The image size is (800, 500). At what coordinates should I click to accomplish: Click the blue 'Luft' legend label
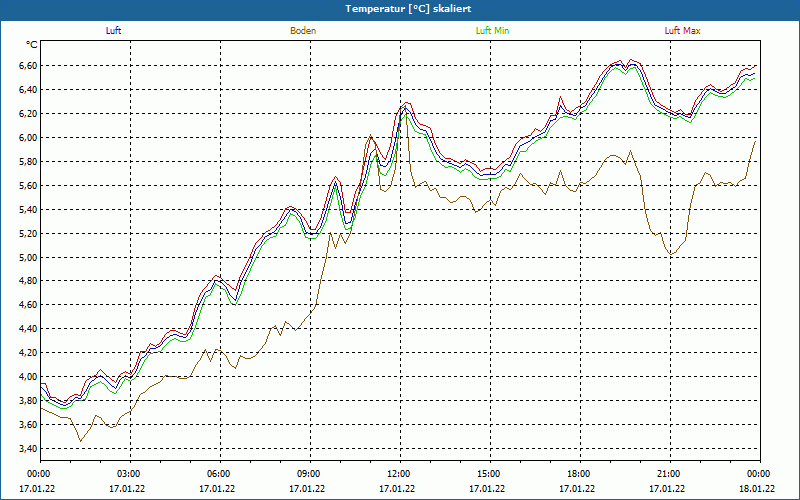(x=113, y=31)
